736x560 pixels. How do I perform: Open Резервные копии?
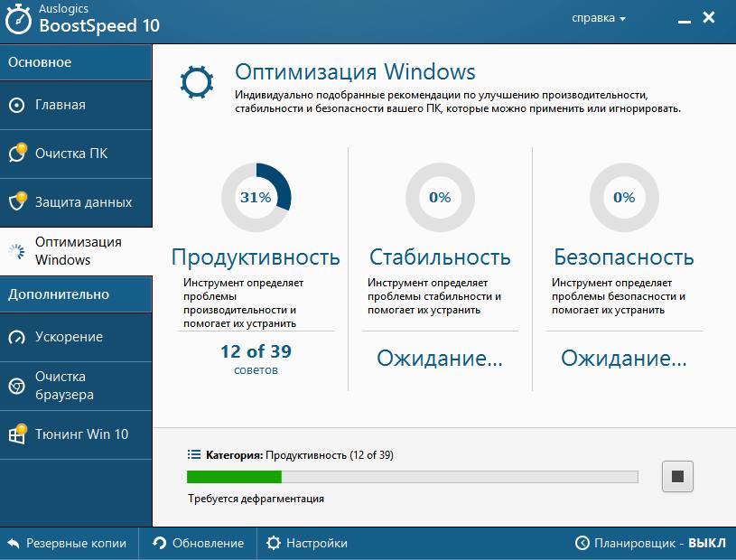point(67,543)
